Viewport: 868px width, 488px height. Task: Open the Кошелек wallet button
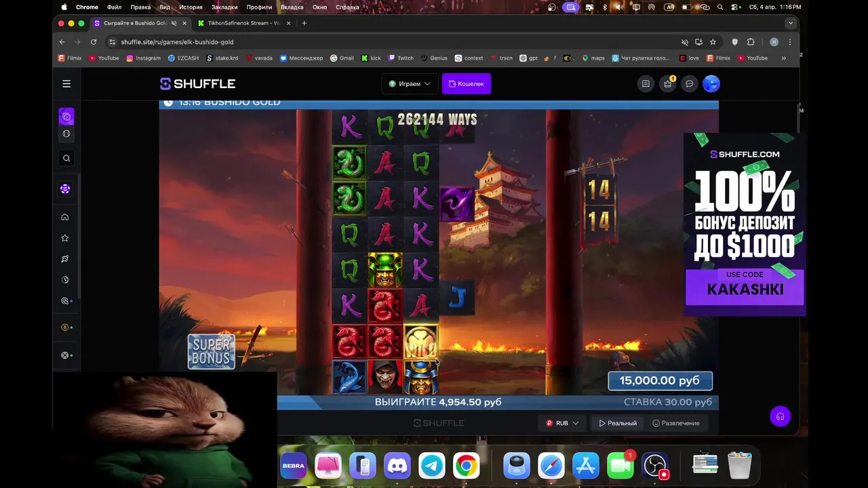(467, 84)
